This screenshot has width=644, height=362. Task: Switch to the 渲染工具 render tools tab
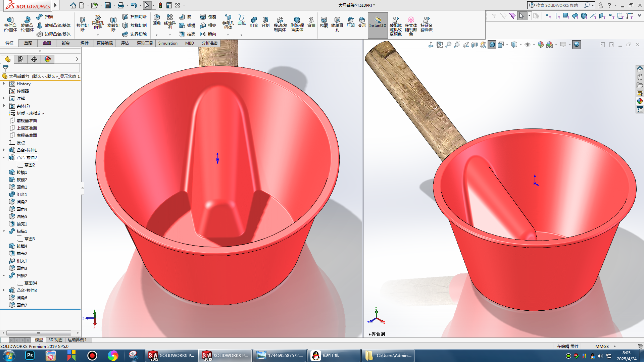tap(145, 43)
